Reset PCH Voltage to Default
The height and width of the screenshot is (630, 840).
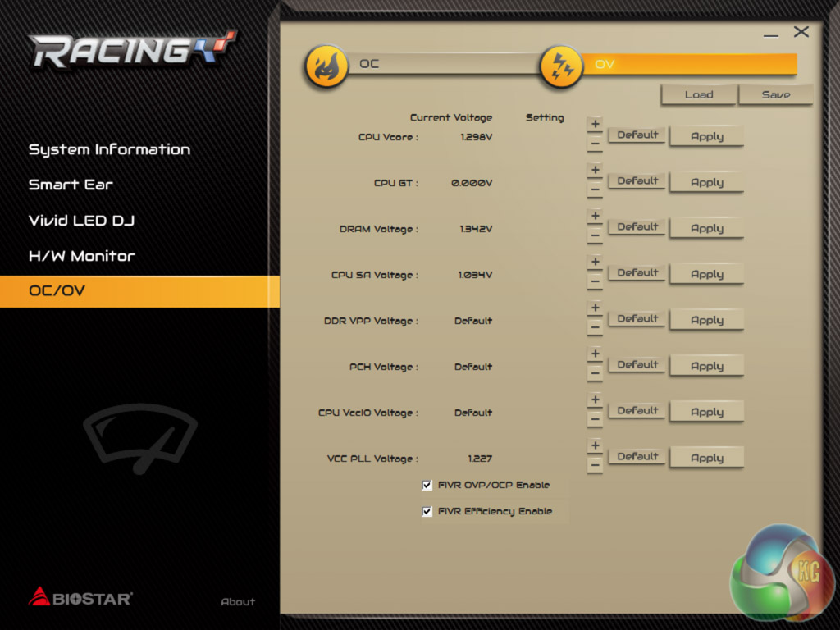coord(637,365)
